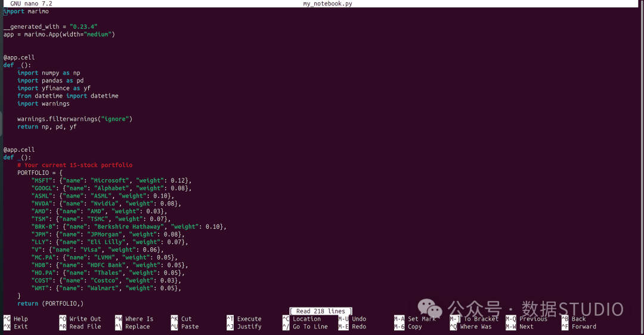
Task: Click the "HDB" HDFC Bank portfolio entry
Action: click(x=110, y=265)
